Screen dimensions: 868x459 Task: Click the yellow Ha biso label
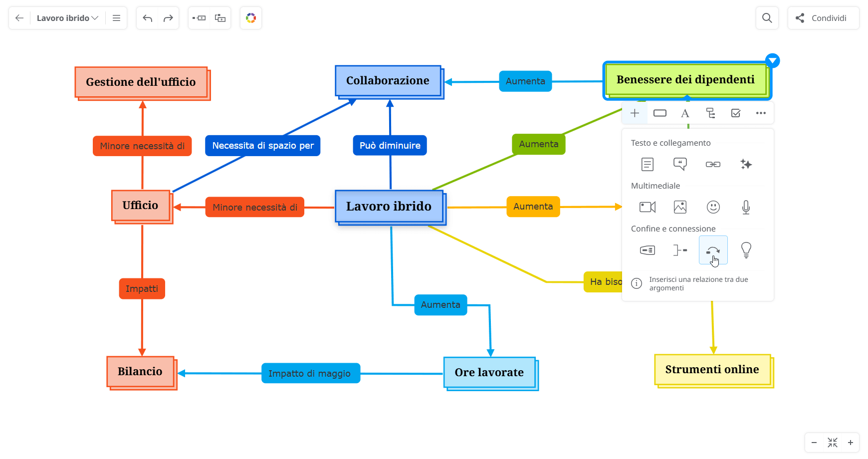[x=603, y=282]
